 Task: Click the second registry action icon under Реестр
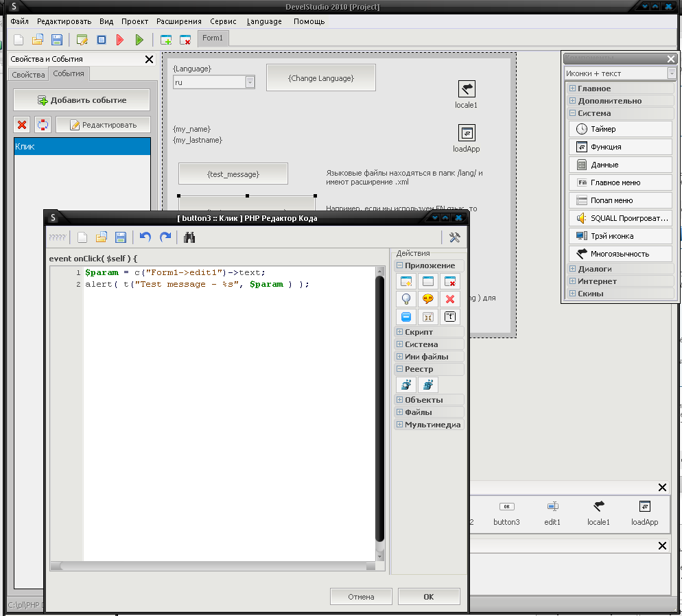pyautogui.click(x=428, y=385)
